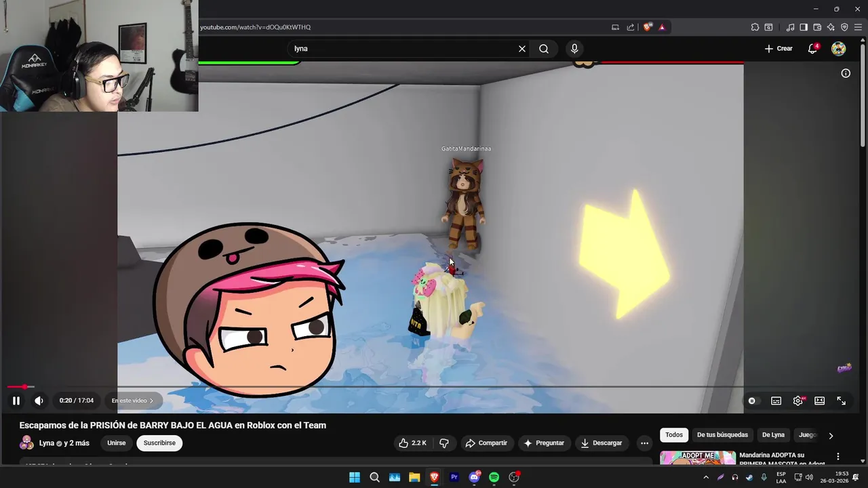Open the Windows Start menu

355,477
